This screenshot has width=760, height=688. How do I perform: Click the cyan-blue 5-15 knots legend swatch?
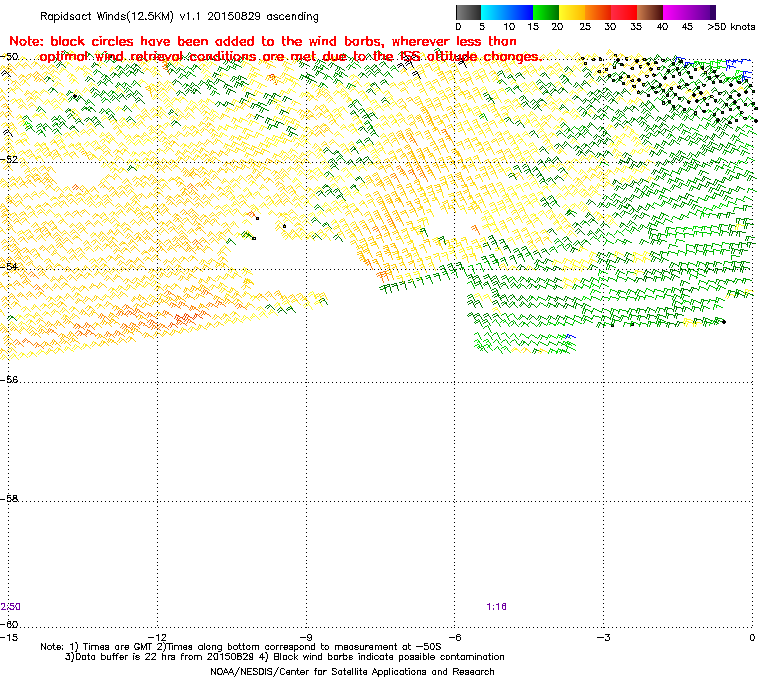507,12
